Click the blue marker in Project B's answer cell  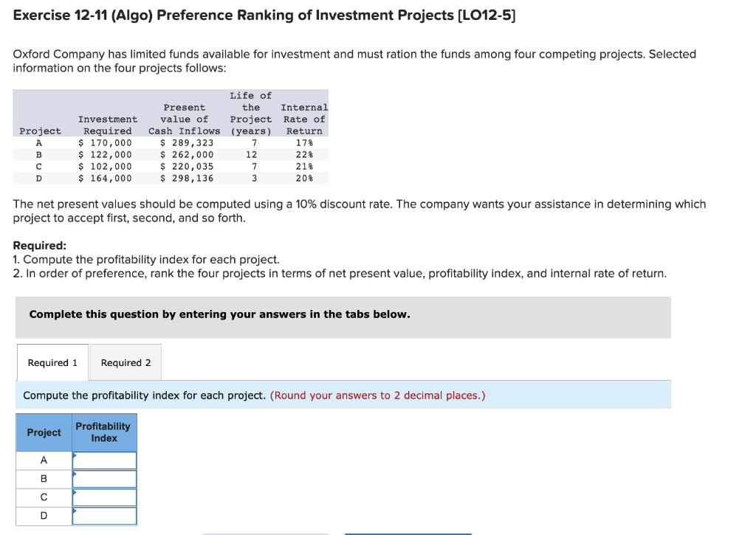[74, 474]
